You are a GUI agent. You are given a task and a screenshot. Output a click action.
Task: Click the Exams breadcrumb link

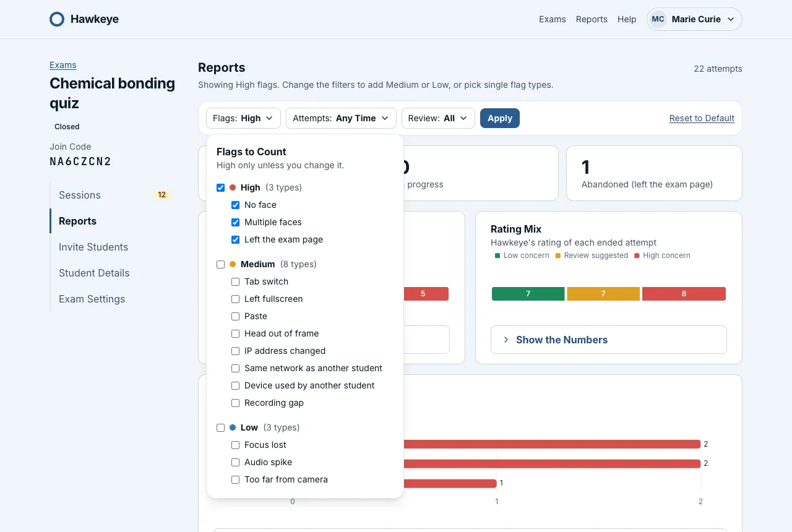coord(63,65)
